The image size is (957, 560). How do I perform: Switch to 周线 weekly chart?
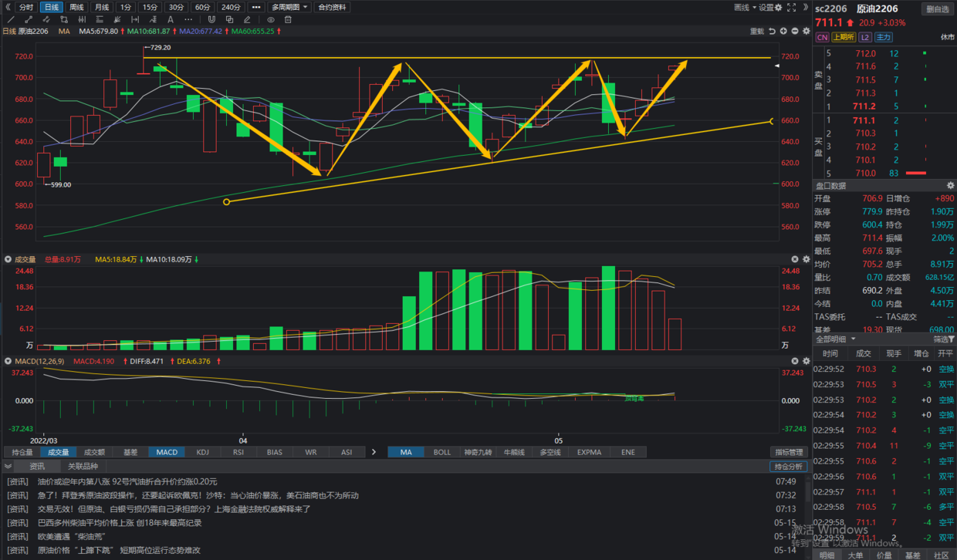pyautogui.click(x=76, y=7)
